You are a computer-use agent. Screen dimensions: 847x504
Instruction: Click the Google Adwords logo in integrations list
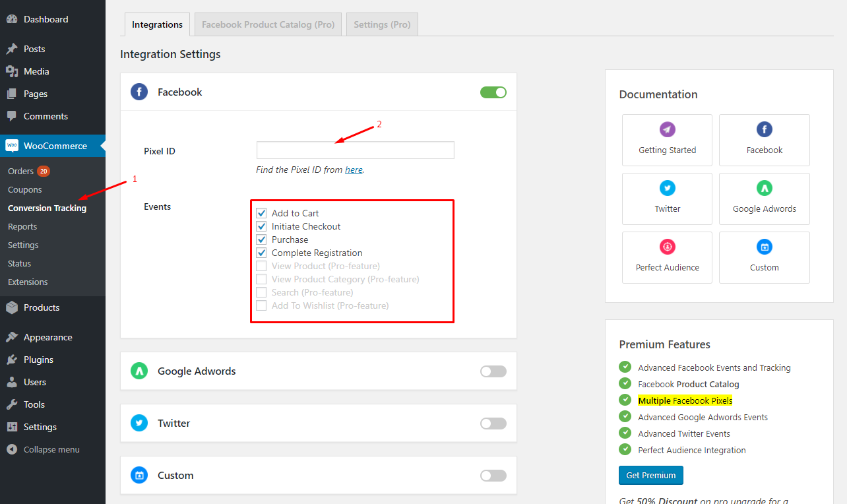[139, 371]
